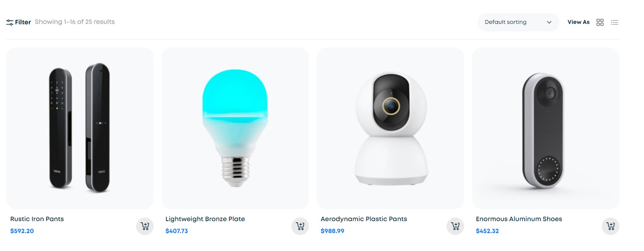Open the Filter panel
This screenshot has height=251, width=644.
coord(19,22)
